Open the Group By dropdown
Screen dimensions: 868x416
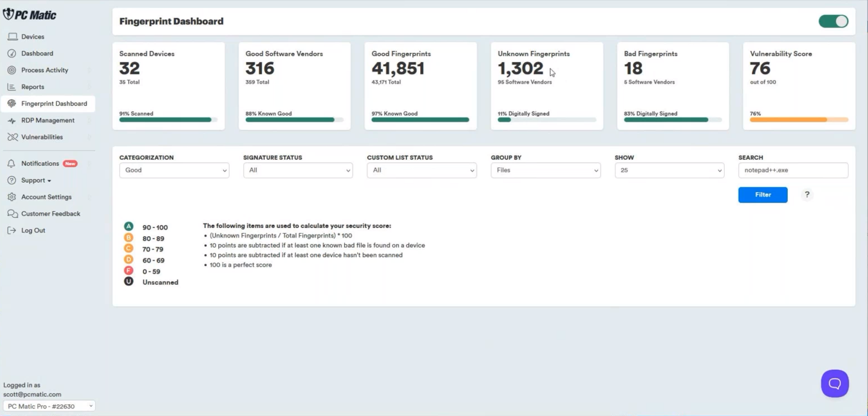[x=545, y=171]
